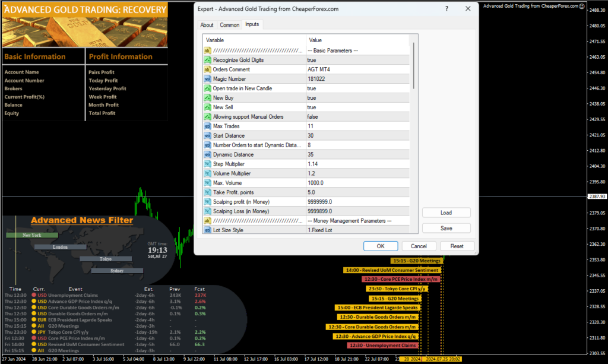Click the ab text icon beside Orders Comment
The height and width of the screenshot is (364, 608).
pyautogui.click(x=206, y=69)
